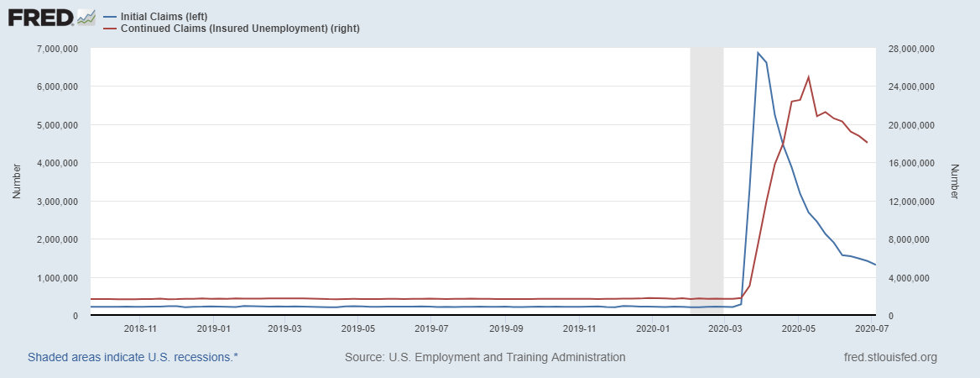Click the 7,000,000 left axis label
This screenshot has width=980, height=378.
(x=55, y=49)
